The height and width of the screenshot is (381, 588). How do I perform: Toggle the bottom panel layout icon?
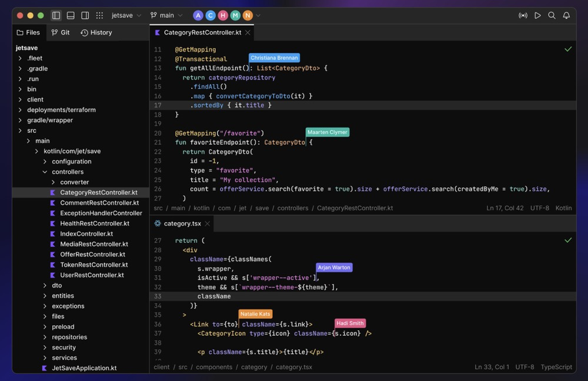[71, 16]
